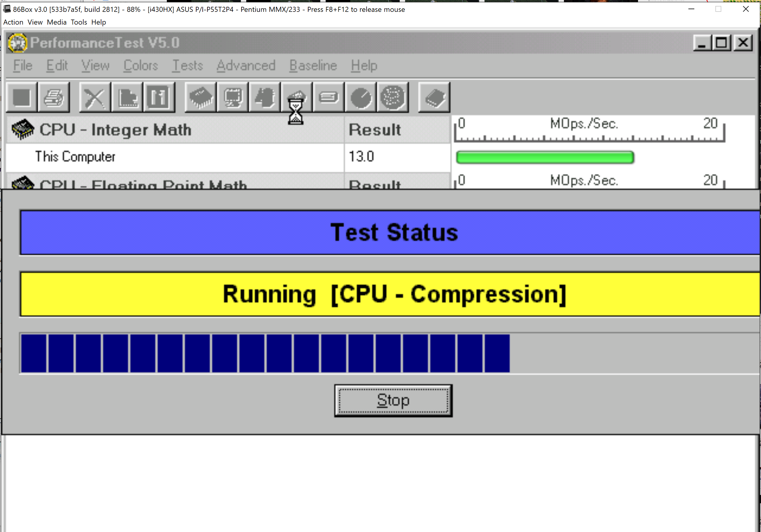Click the monitor 2D graphics test icon

click(233, 98)
